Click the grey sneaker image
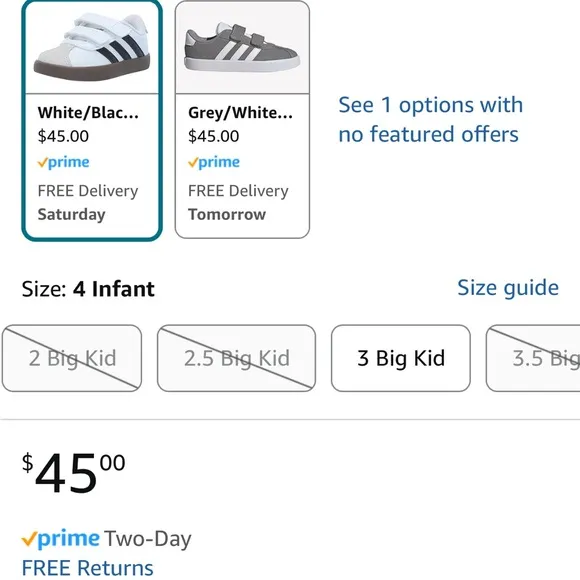Viewport: 580px width, 580px height. (242, 47)
